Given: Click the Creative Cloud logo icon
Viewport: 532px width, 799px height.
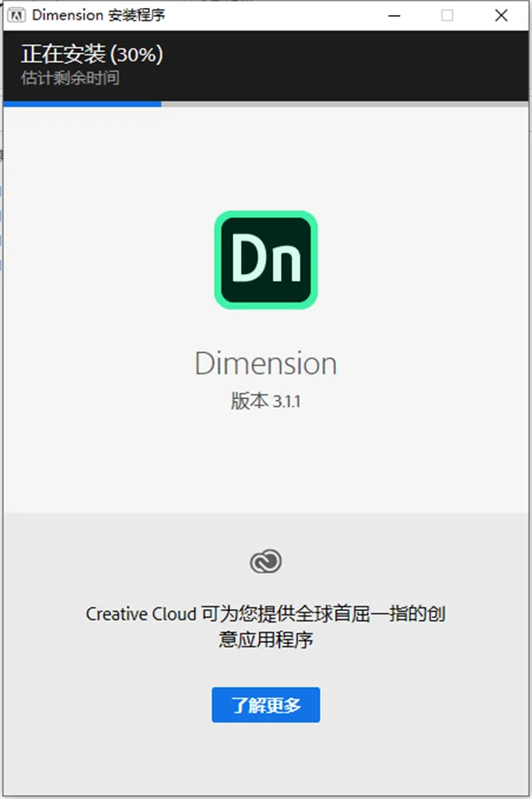Looking at the screenshot, I should tap(265, 561).
